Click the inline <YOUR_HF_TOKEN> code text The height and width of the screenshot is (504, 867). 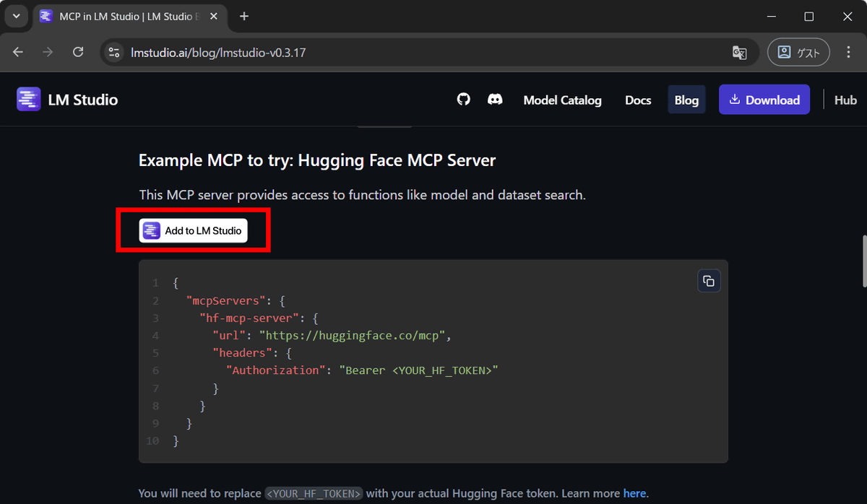tap(314, 494)
